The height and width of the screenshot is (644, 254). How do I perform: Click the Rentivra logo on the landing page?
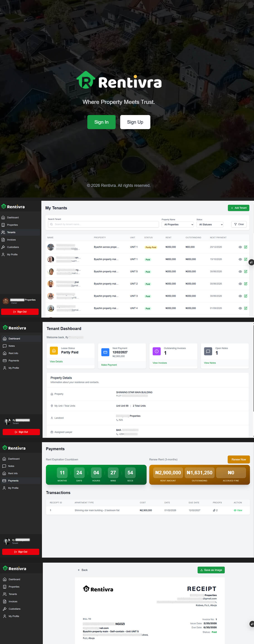point(119,80)
